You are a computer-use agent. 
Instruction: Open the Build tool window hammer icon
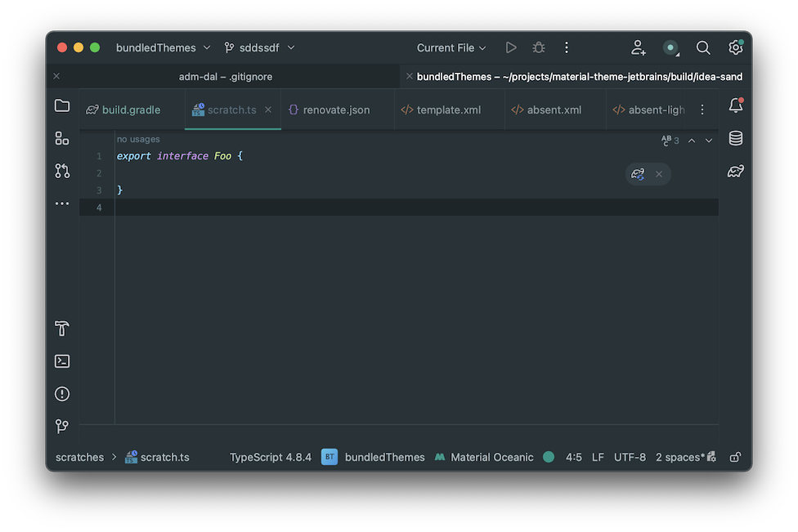pyautogui.click(x=61, y=329)
